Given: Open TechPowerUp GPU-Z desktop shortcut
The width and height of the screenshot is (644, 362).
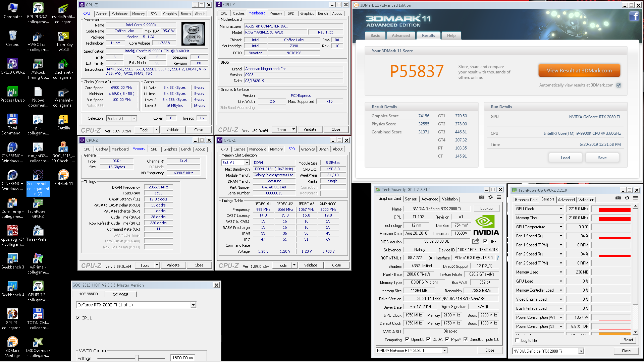Looking at the screenshot, I should [38, 208].
